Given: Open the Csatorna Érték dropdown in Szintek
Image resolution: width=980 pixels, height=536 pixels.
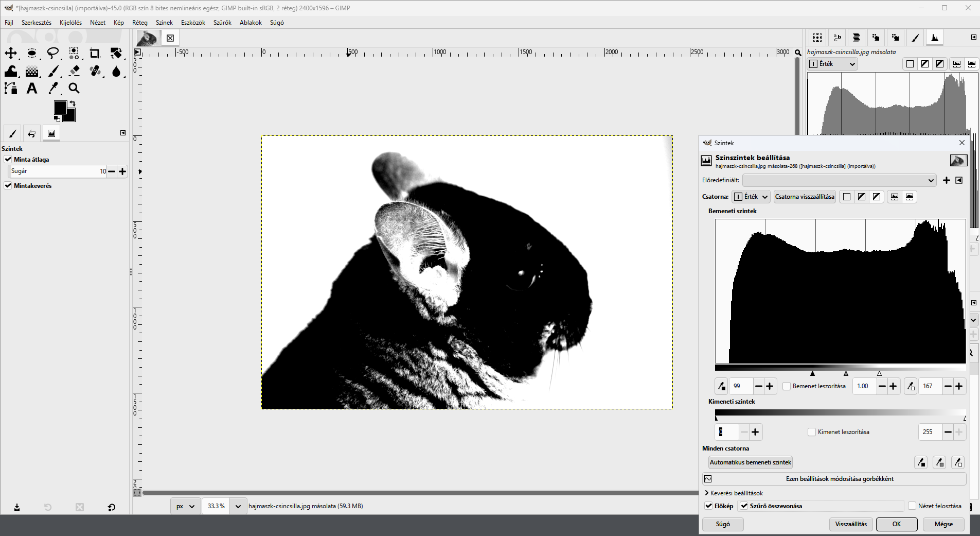Looking at the screenshot, I should click(751, 197).
